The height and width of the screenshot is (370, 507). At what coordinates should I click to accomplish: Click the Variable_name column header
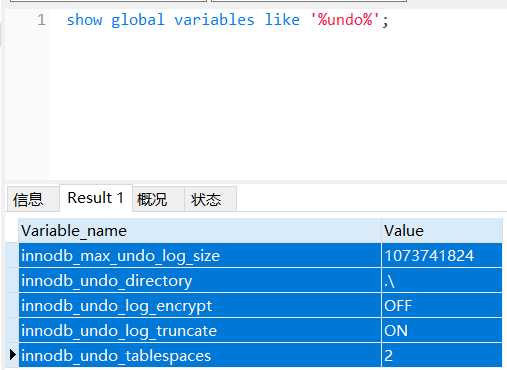pos(200,231)
